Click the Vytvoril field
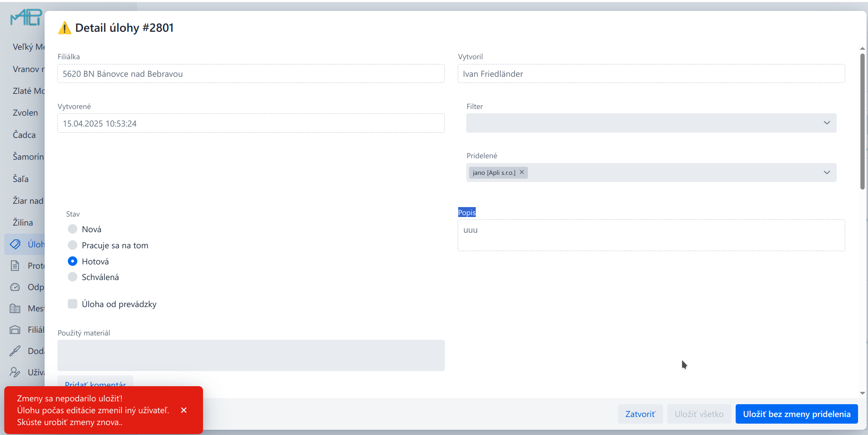This screenshot has height=435, width=868. coord(651,73)
